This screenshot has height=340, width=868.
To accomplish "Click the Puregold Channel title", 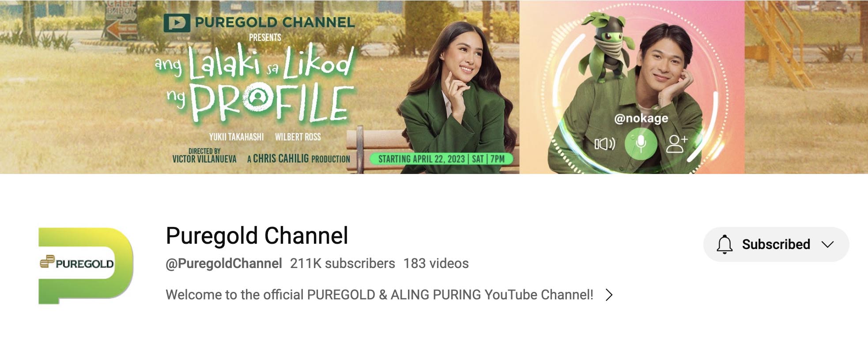I will point(257,235).
